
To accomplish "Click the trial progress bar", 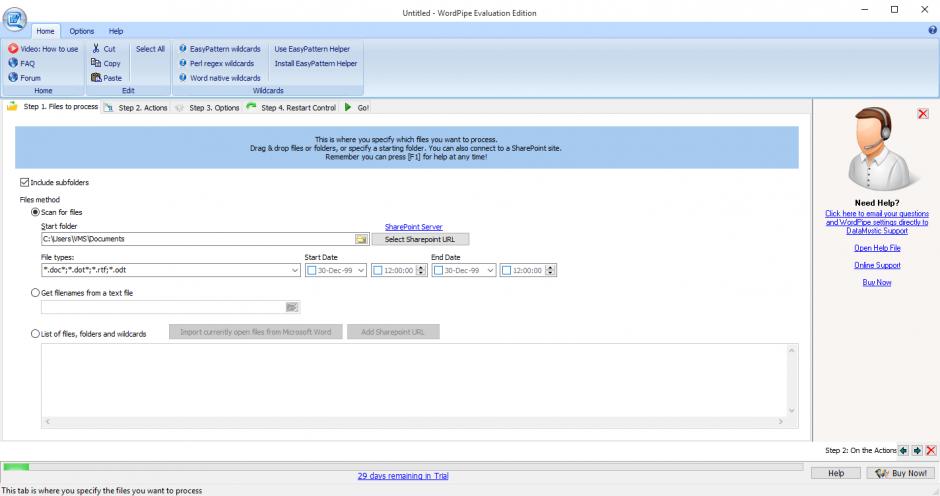I will (403, 467).
